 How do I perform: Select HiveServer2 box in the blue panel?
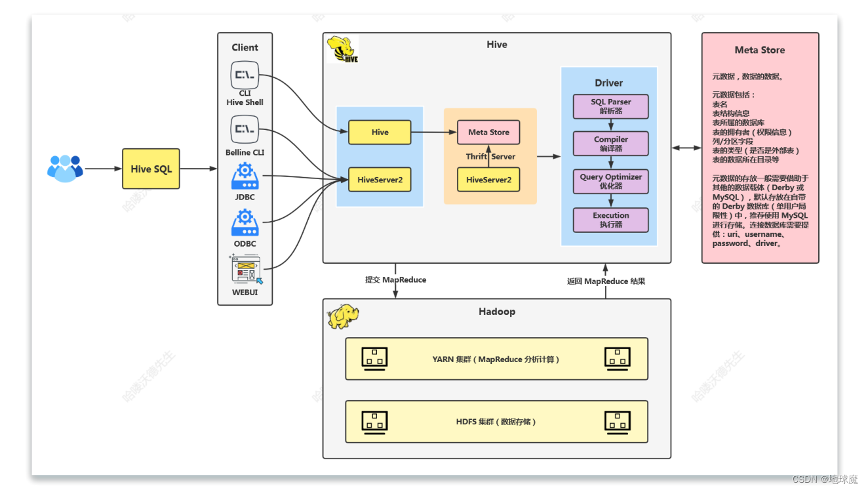(380, 179)
